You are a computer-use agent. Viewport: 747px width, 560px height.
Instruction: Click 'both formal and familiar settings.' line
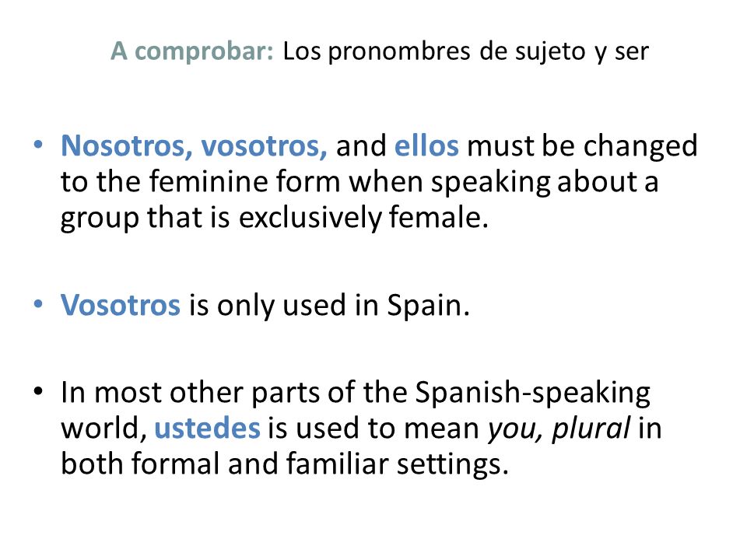pos(285,464)
